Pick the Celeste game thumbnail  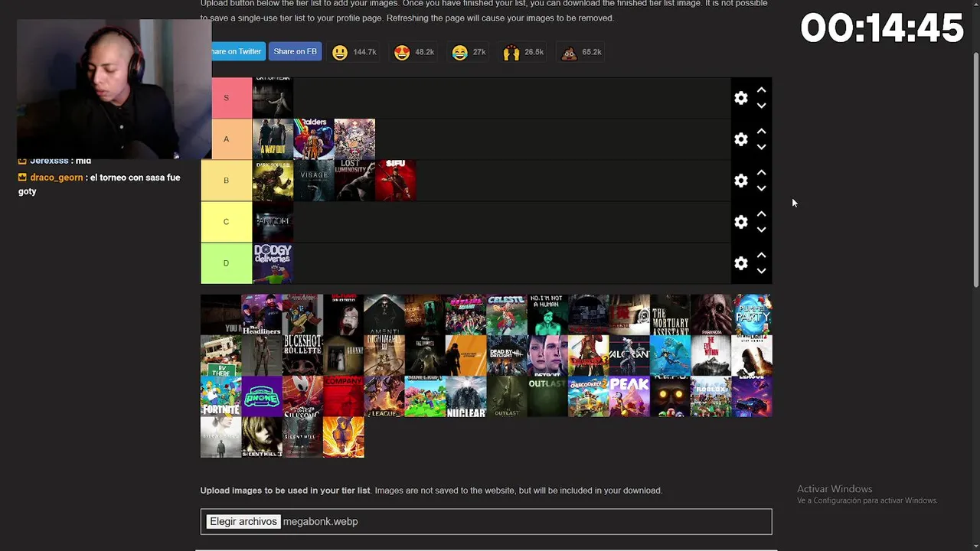[507, 315]
